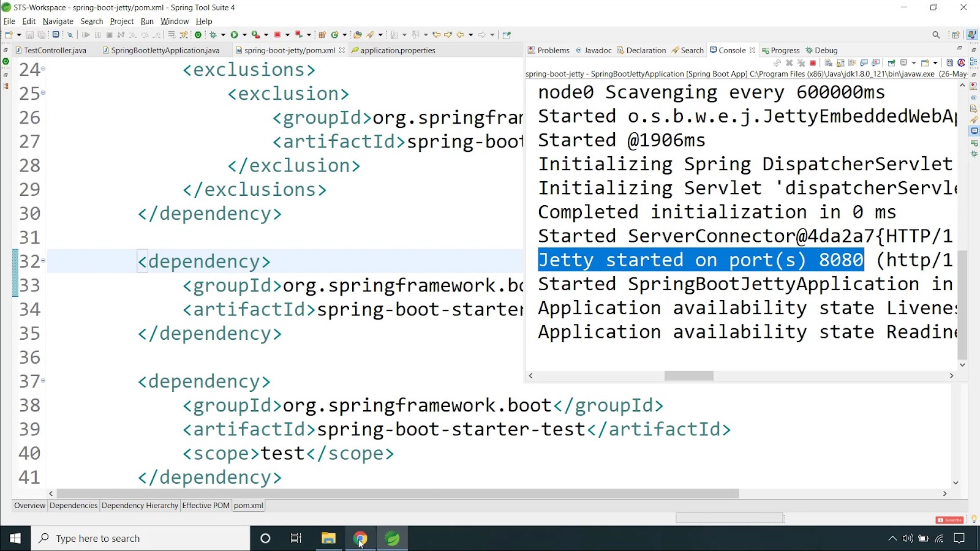Switch to the Problems view tab
The width and height of the screenshot is (980, 551).
click(x=549, y=50)
